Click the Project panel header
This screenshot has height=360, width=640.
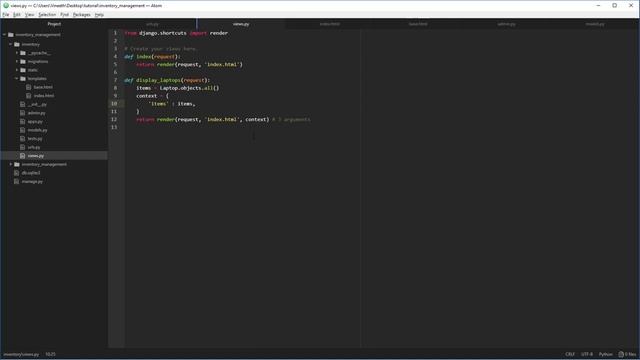[x=54, y=24]
